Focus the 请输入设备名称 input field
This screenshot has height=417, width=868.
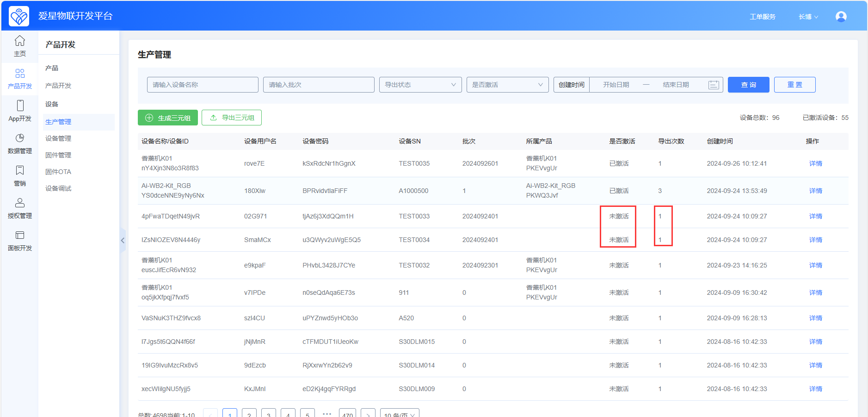pos(203,85)
